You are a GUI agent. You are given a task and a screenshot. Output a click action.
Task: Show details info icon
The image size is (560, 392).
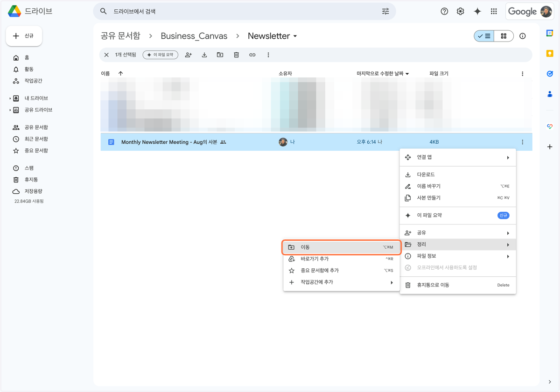pos(523,36)
